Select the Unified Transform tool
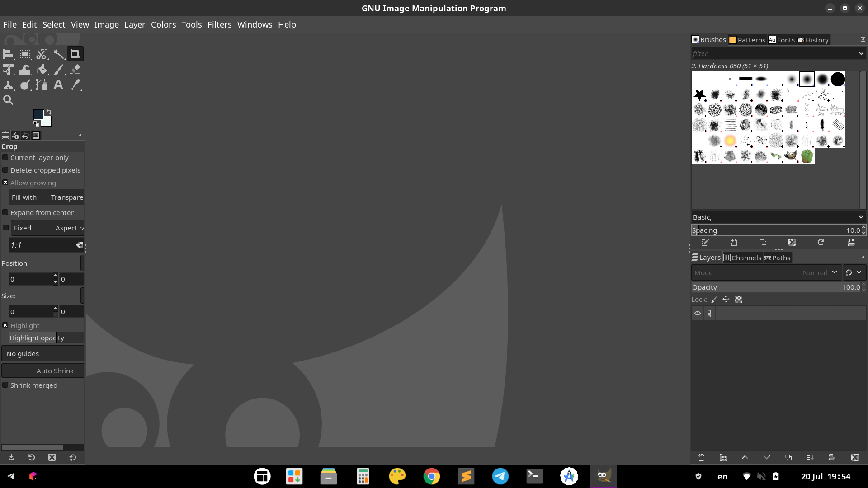 [8, 70]
